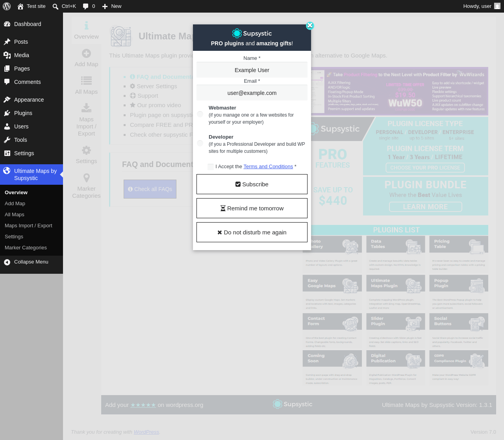Click the Overview info icon tab
Image resolution: width=504 pixels, height=440 pixels.
(86, 26)
